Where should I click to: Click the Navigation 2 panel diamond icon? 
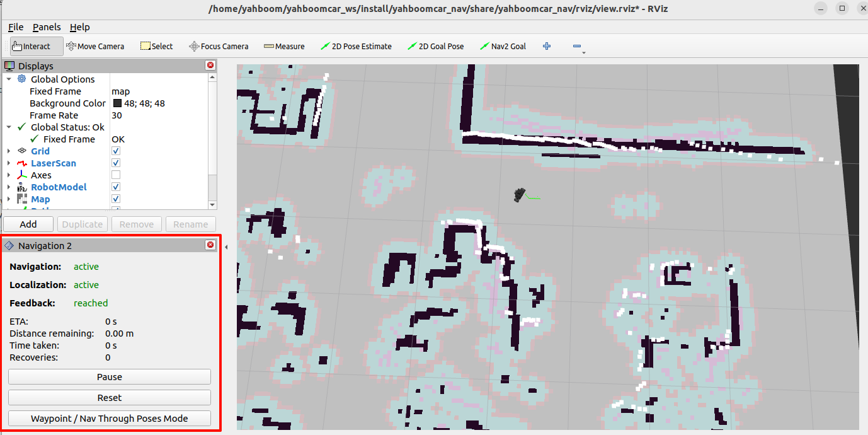[x=9, y=245]
